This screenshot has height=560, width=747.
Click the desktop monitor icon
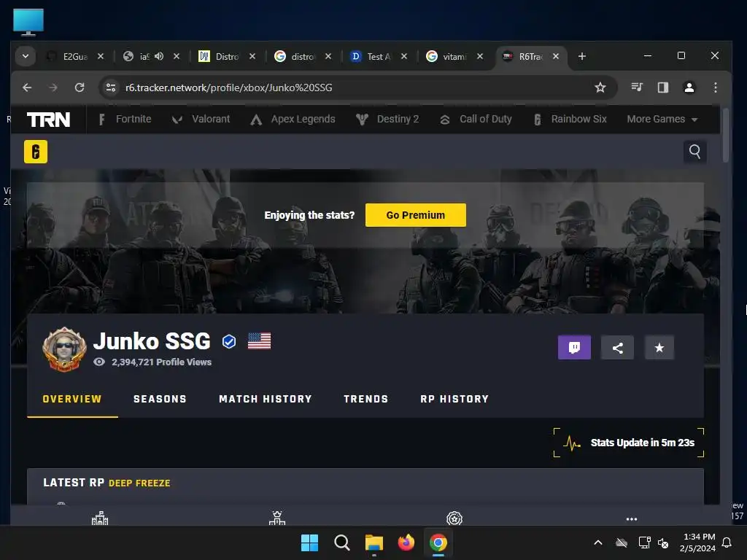[x=28, y=22]
